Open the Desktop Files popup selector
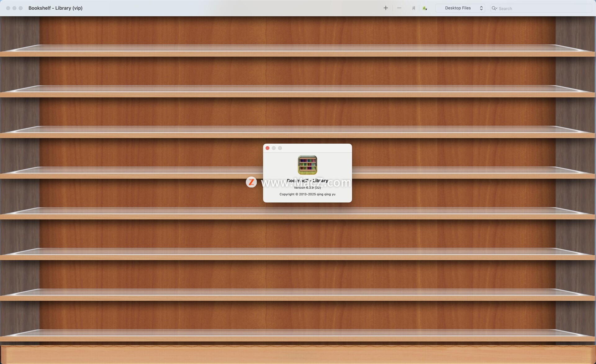596x364 pixels. pos(460,8)
